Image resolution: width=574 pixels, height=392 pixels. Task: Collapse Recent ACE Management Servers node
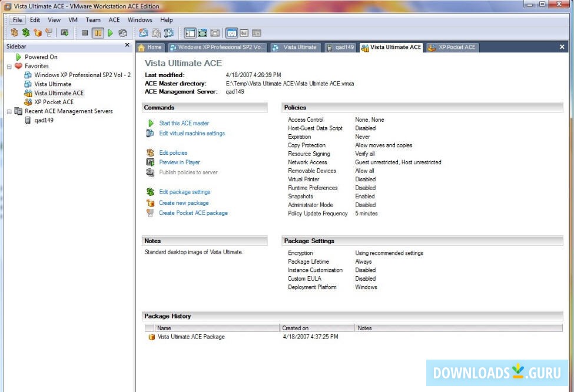[9, 111]
